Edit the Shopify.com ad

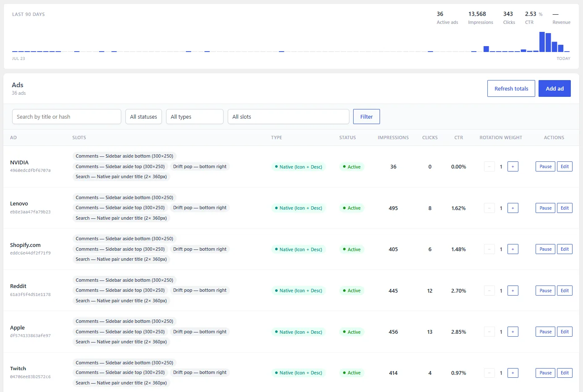tap(565, 249)
